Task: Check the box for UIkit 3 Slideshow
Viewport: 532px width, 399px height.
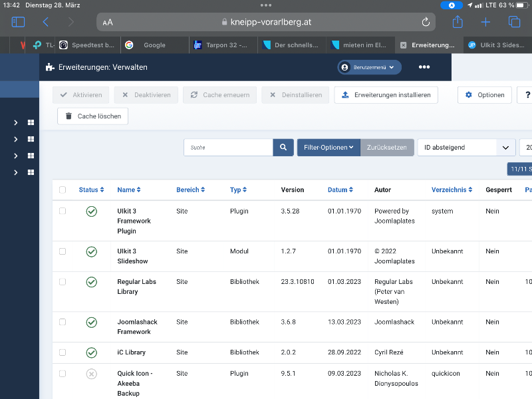Action: pyautogui.click(x=63, y=251)
